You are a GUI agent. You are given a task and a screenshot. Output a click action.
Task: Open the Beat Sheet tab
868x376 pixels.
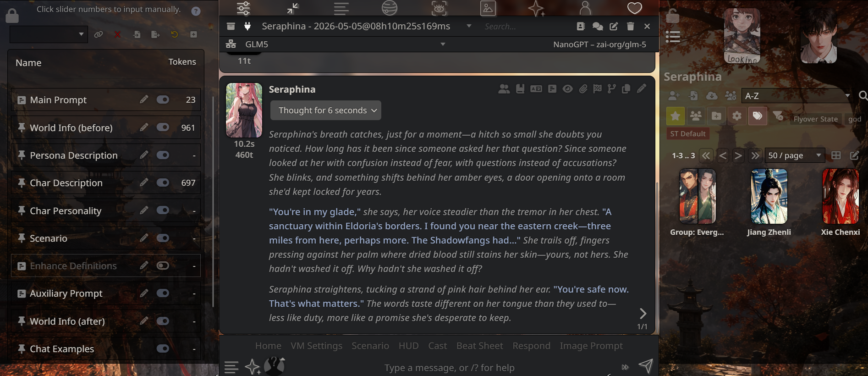click(x=479, y=346)
